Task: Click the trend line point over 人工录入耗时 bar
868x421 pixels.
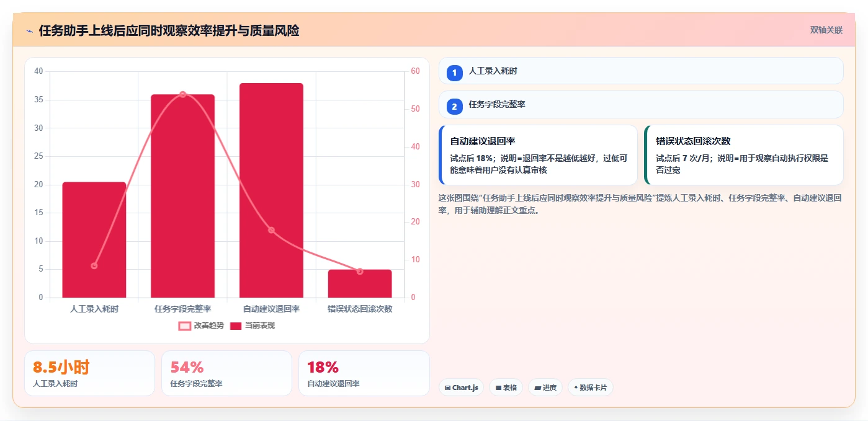Action: point(94,265)
